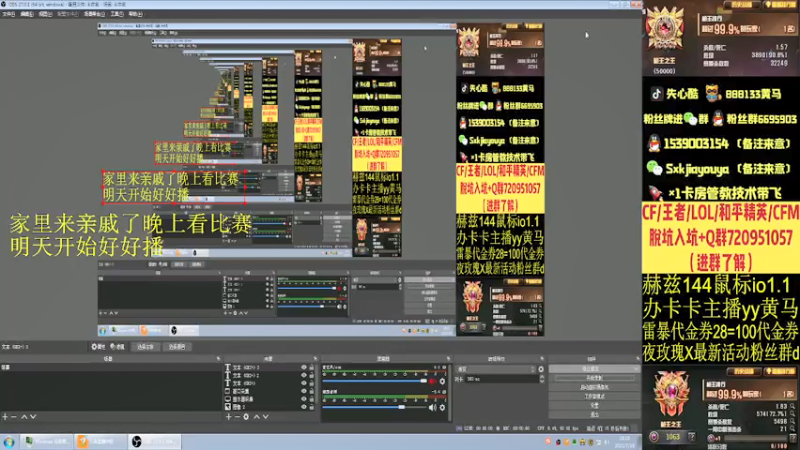Hide the 窗口采集 source via its eye
The height and width of the screenshot is (450, 800).
[x=304, y=391]
